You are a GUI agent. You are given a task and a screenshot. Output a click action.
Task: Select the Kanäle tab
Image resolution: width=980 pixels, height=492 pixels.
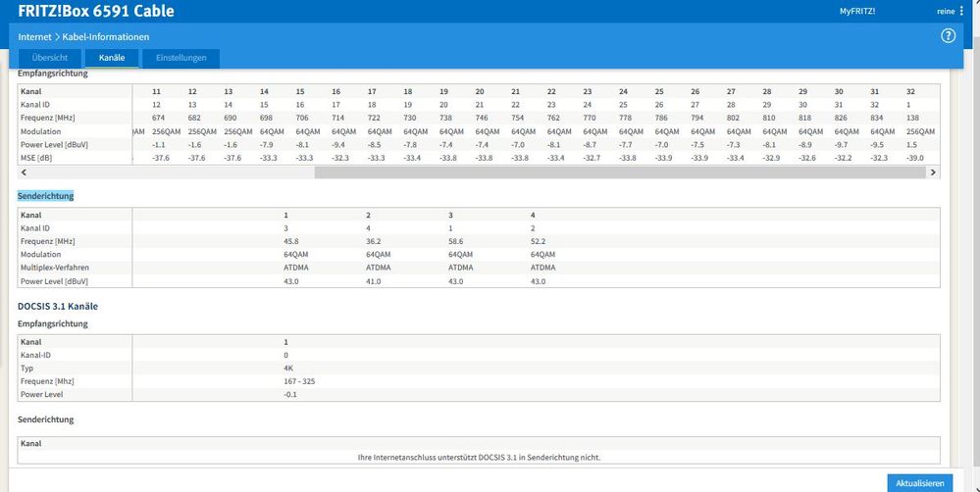[x=112, y=58]
